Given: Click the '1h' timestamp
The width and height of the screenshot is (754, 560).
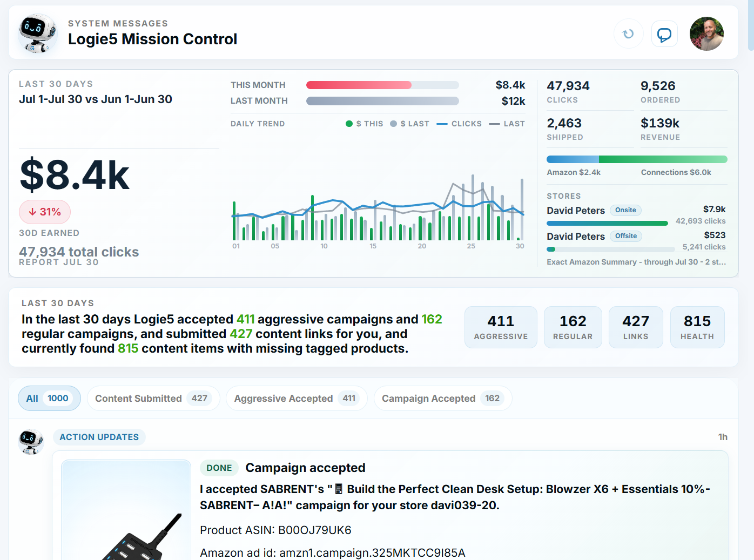Looking at the screenshot, I should click(x=723, y=437).
